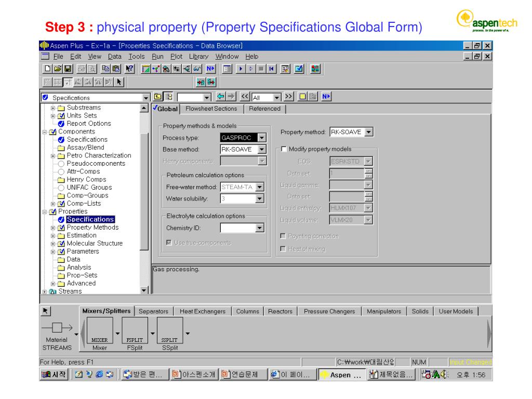Open the Property method dropdown
532x399 pixels.
(x=369, y=132)
